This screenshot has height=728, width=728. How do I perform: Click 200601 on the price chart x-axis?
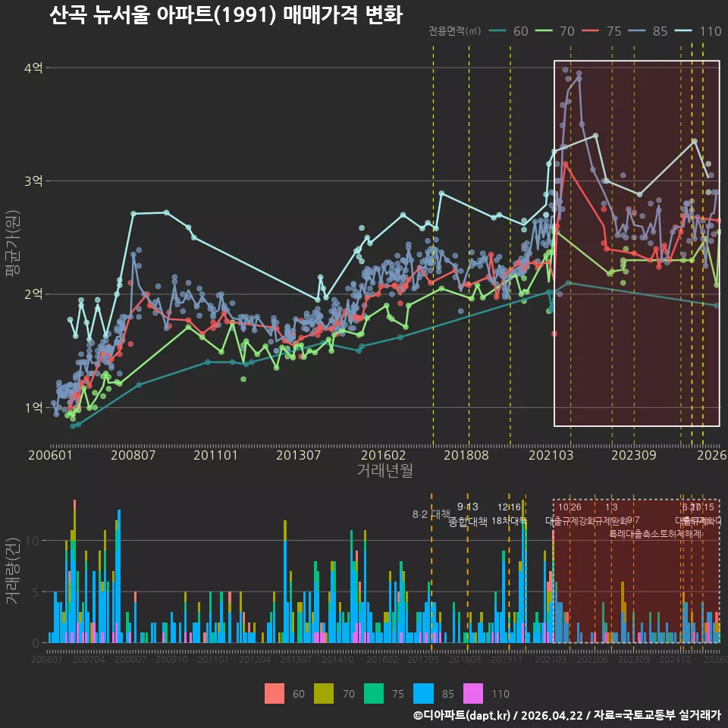pos(50,455)
